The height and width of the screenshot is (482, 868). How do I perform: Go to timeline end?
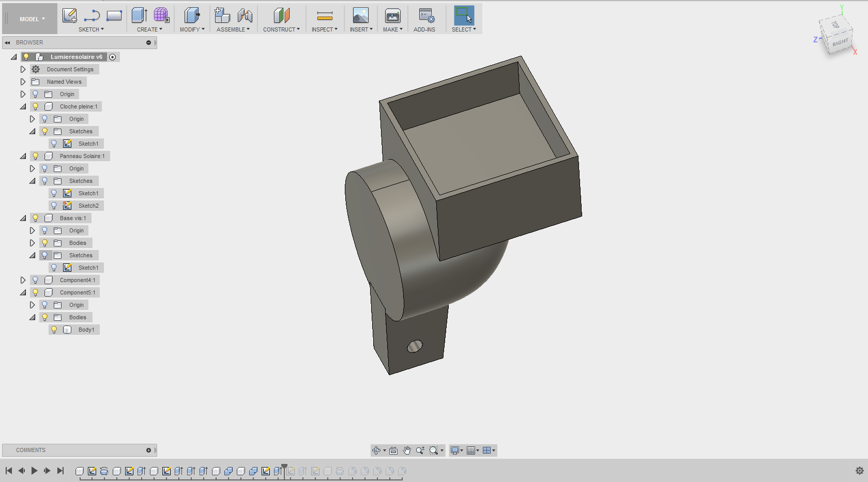click(x=60, y=471)
